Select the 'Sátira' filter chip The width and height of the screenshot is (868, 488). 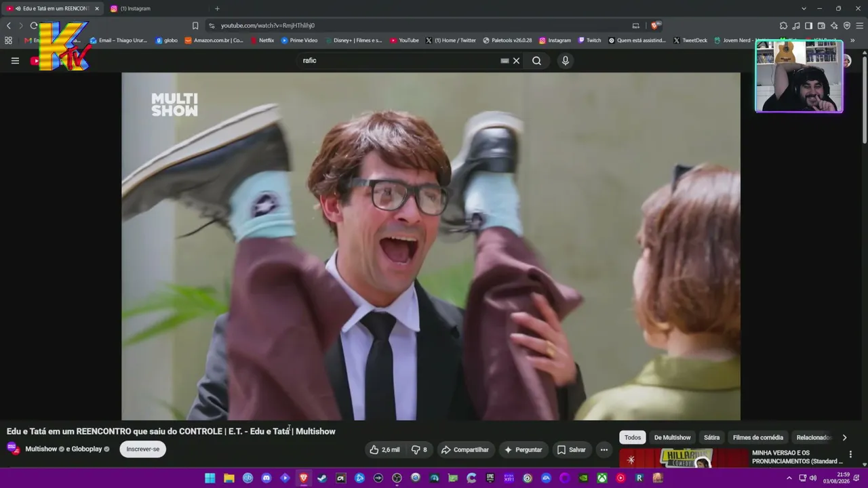click(x=711, y=437)
